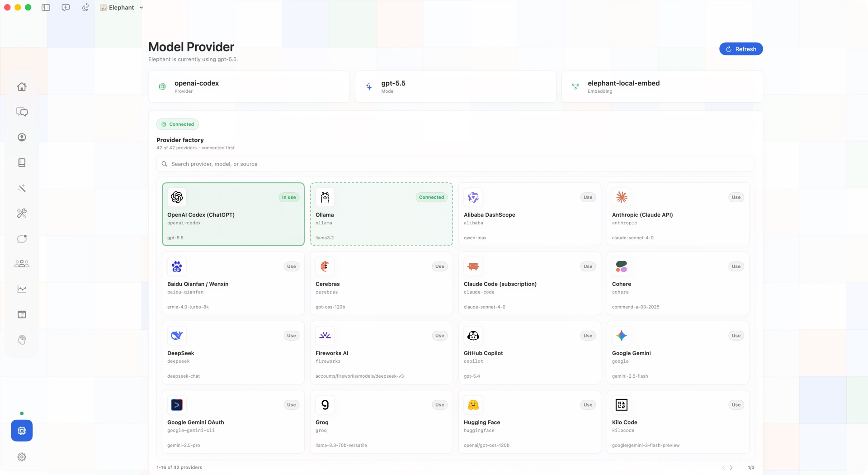
Task: Go to the previous providers page
Action: 723,468
